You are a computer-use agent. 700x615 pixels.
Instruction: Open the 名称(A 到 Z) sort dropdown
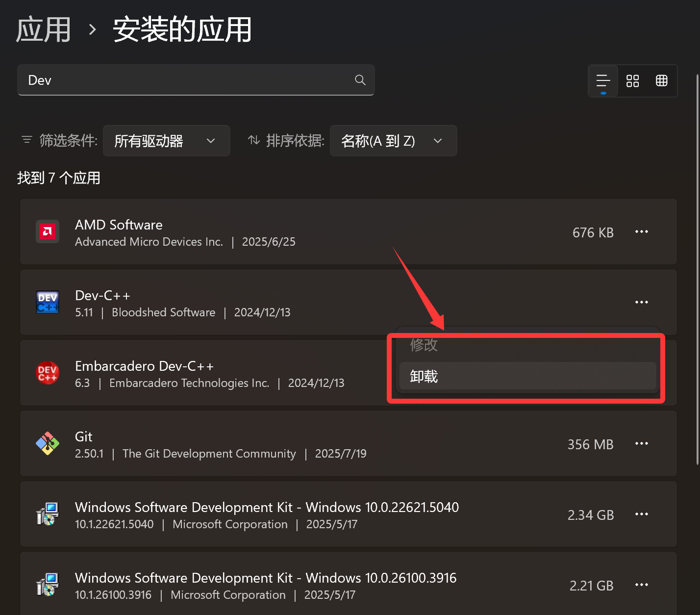[394, 141]
